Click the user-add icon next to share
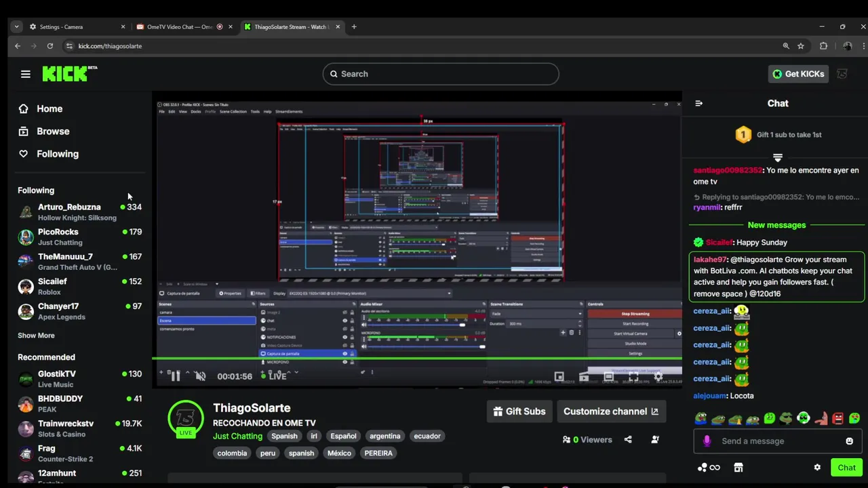 tap(654, 440)
